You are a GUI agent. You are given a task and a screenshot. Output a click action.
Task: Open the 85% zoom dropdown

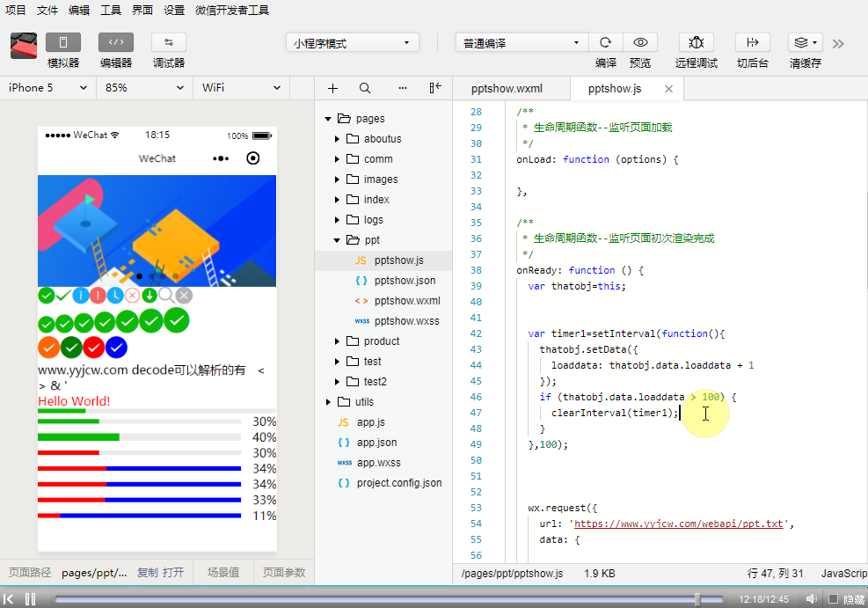(x=145, y=87)
